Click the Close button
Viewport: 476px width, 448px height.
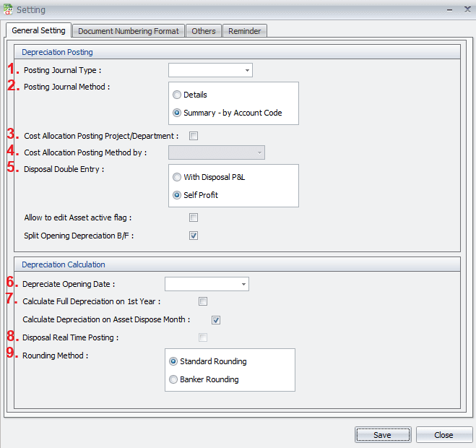(444, 435)
